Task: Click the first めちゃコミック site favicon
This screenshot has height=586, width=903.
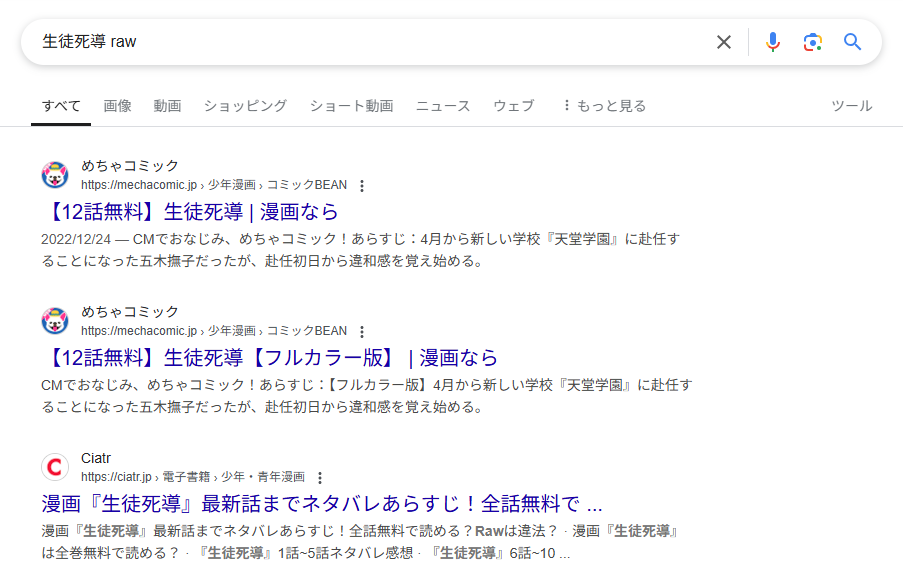Action: tap(55, 175)
